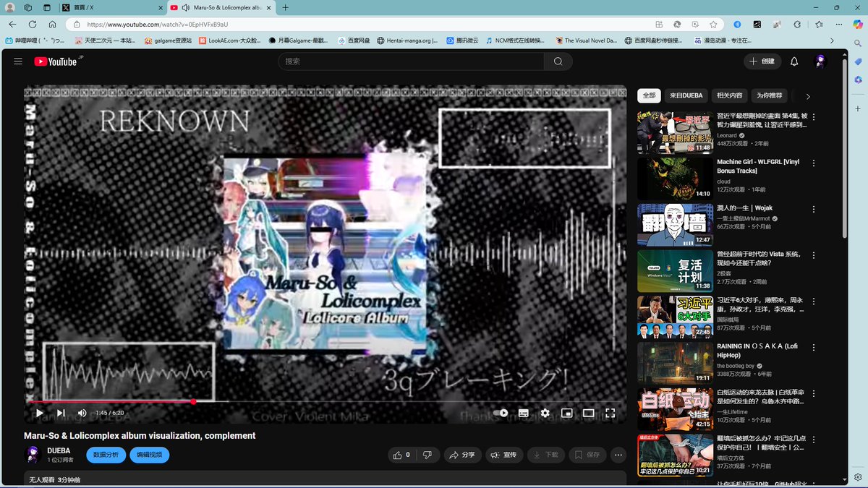This screenshot has height=488, width=868.
Task: Open the DUEBA channel avatar
Action: (x=33, y=455)
